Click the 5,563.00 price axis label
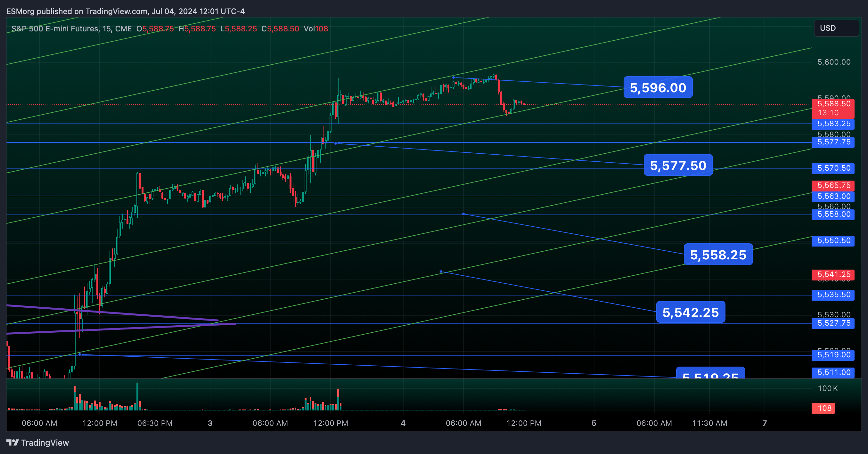The height and width of the screenshot is (454, 868). pos(833,196)
